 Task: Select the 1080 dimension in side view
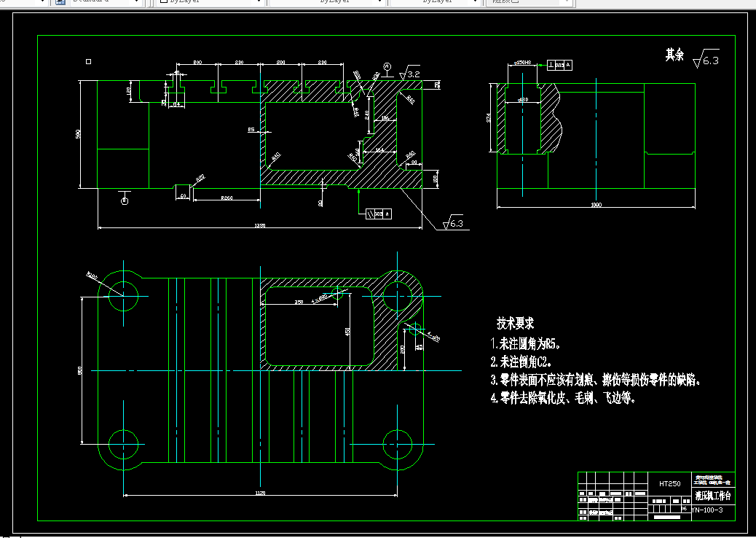(x=596, y=205)
